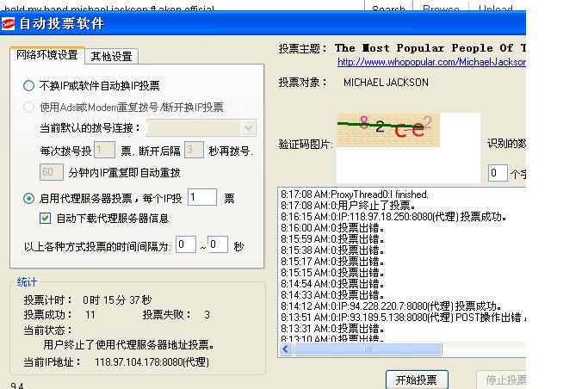Viewport: 588px width, 389px height.
Task: Click the 断开后隔 seconds field
Action: [194, 151]
